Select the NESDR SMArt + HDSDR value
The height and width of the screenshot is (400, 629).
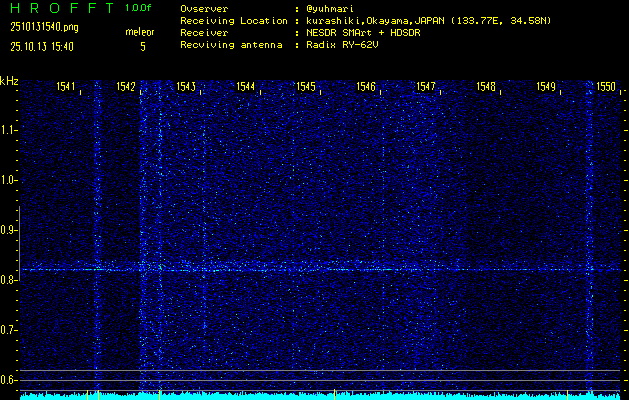tap(363, 33)
